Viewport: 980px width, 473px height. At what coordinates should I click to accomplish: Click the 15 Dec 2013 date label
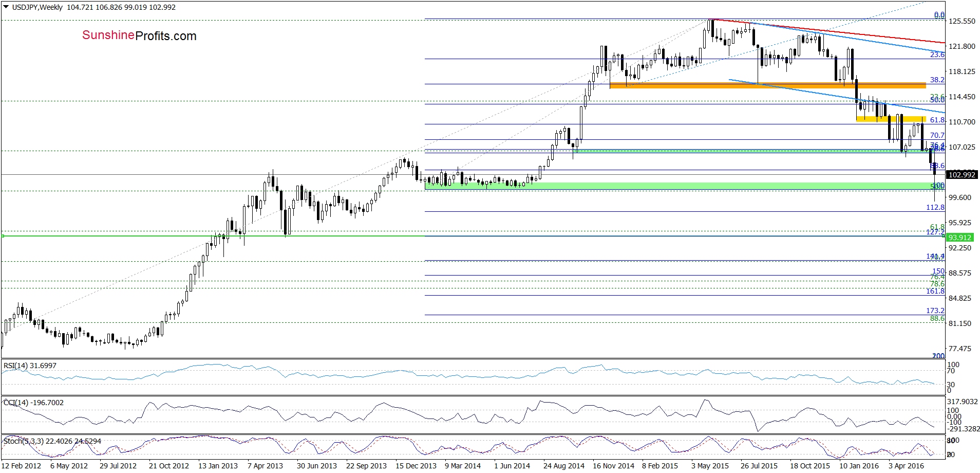coord(416,466)
